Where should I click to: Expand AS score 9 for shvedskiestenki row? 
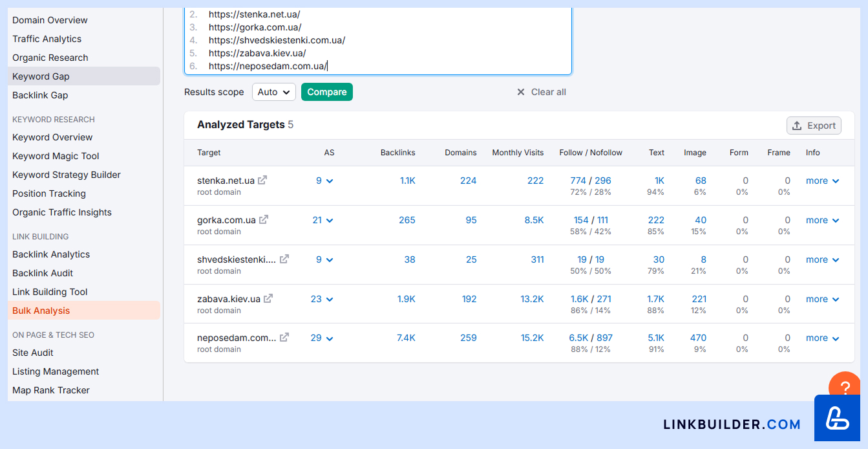click(x=324, y=260)
